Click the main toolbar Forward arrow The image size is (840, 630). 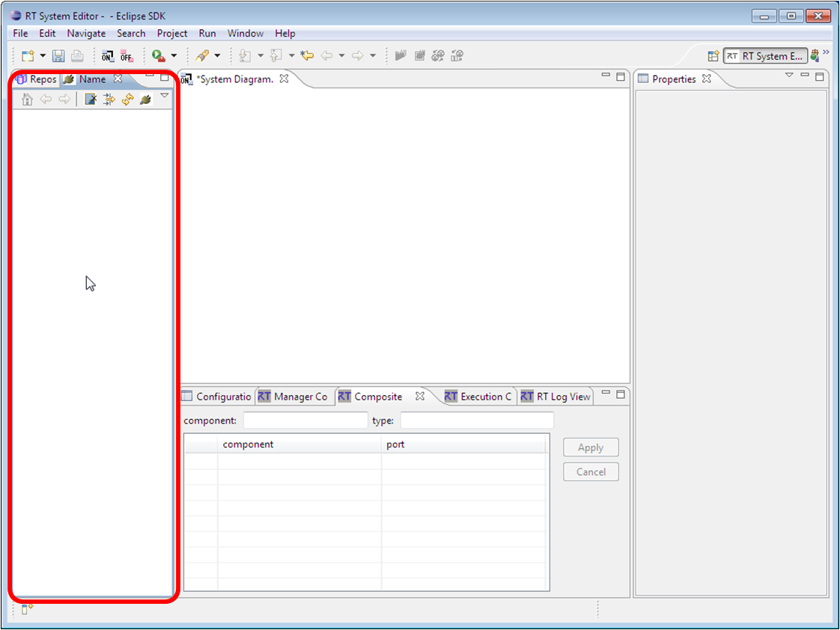point(358,55)
